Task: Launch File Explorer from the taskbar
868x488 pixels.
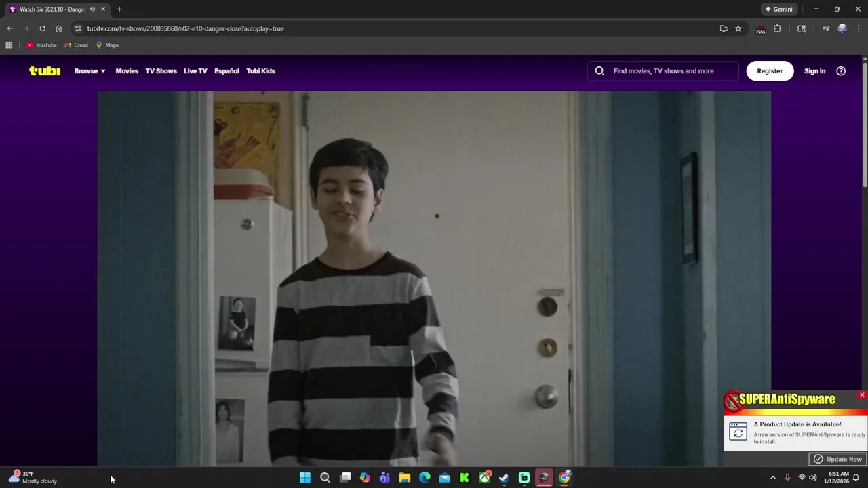Action: (x=405, y=478)
